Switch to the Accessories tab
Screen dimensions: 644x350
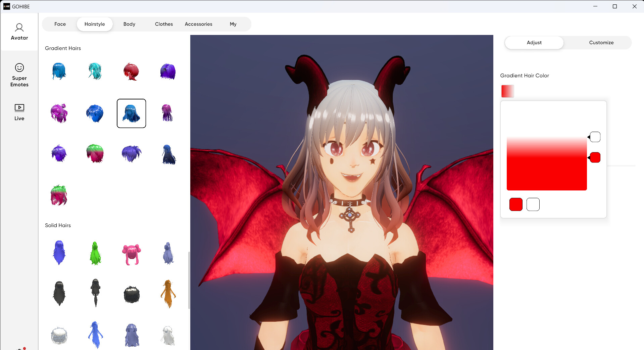198,24
